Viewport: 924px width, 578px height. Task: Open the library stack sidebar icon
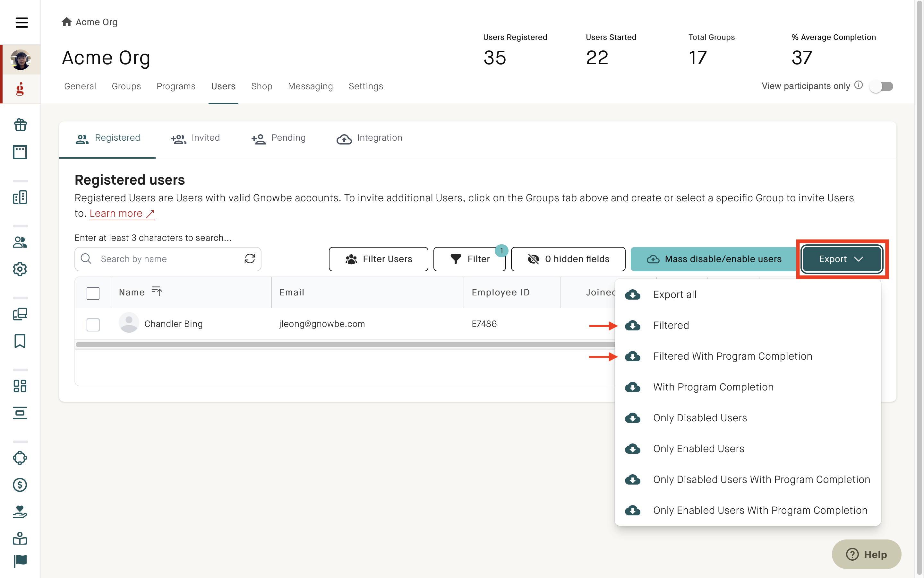[20, 314]
